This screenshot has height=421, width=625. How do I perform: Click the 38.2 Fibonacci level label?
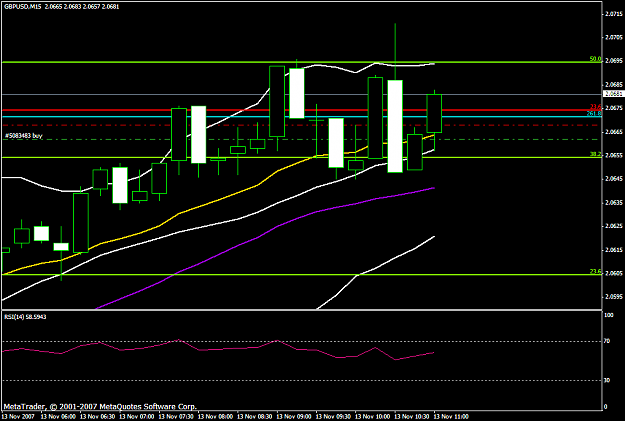pos(596,154)
